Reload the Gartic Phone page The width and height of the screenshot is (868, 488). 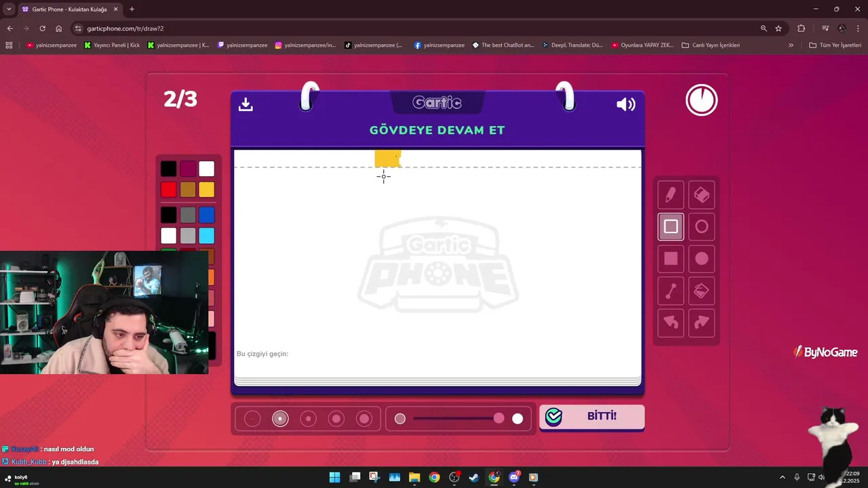42,28
